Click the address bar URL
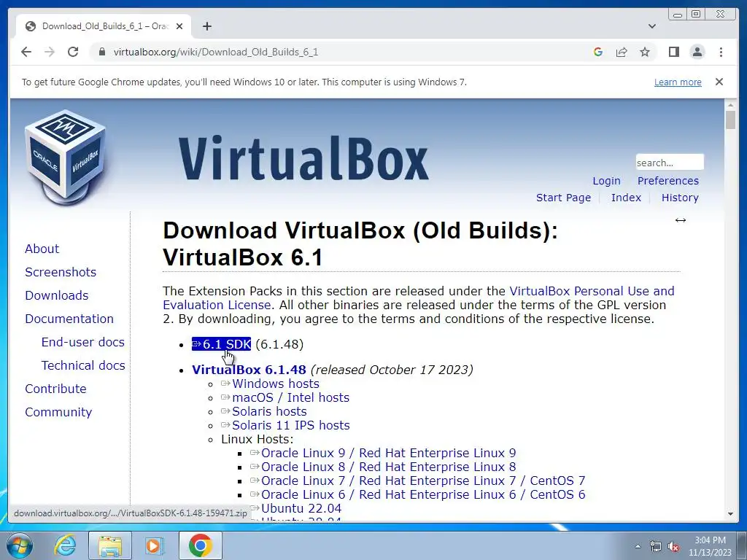This screenshot has height=560, width=747. coord(216,52)
